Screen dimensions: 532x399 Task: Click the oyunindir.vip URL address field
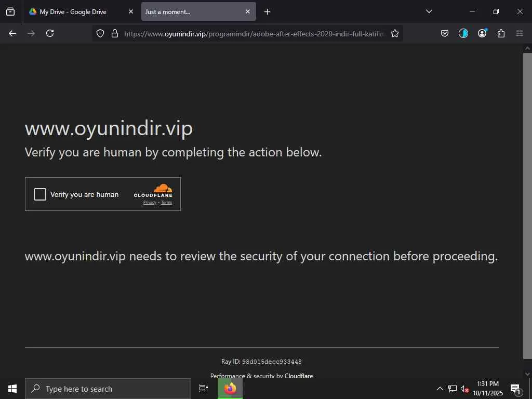click(x=255, y=34)
